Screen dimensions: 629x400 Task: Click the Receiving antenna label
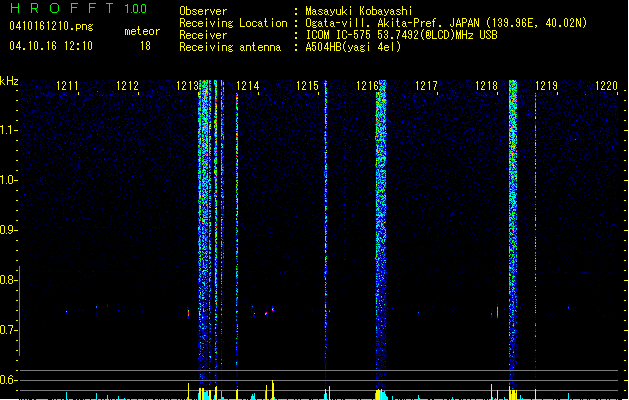[x=230, y=47]
